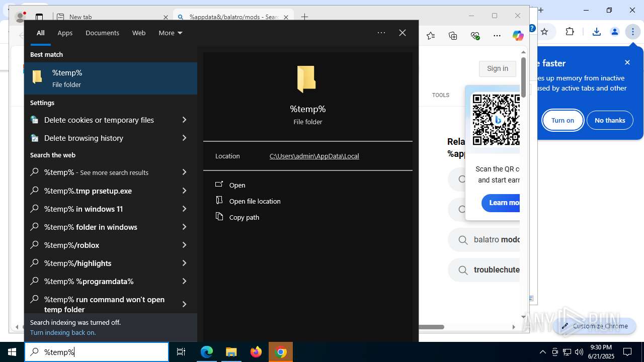Screen dimensions: 644x362
Task: Open Delete cookies or temporary files setting
Action: (99, 120)
